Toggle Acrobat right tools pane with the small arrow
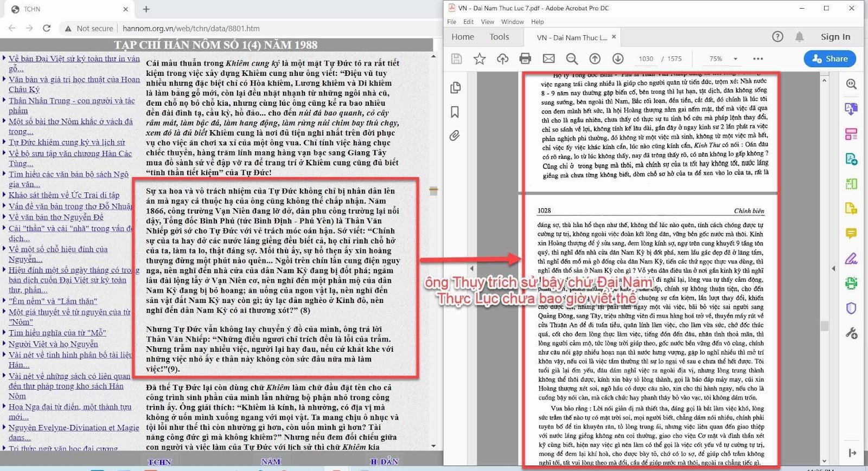Viewport: 868px width, 471px height. 833,268
